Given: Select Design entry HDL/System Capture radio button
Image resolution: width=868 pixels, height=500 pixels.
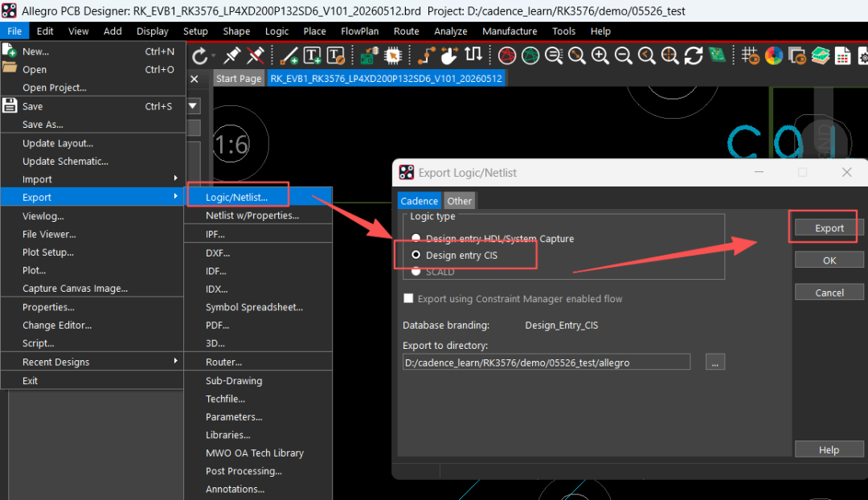Looking at the screenshot, I should pos(416,238).
